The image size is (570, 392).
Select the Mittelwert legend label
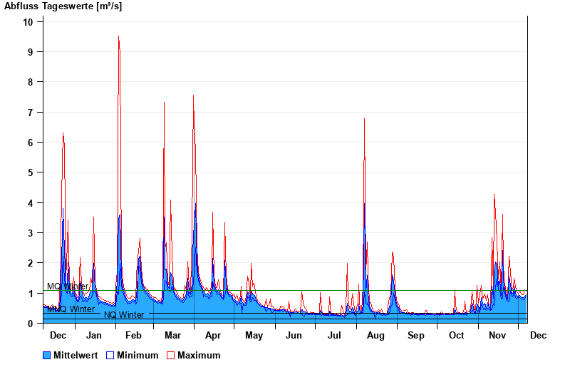[x=76, y=355]
